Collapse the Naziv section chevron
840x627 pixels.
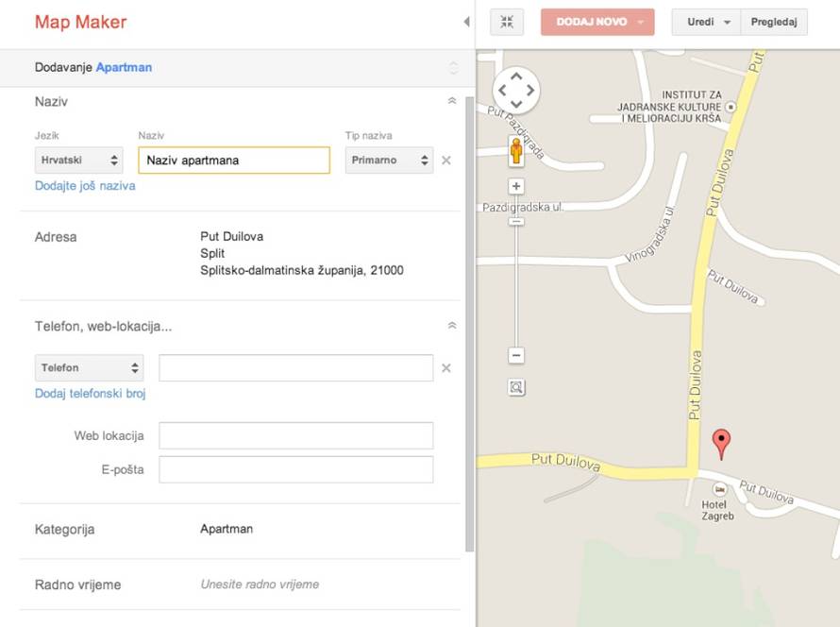point(452,101)
